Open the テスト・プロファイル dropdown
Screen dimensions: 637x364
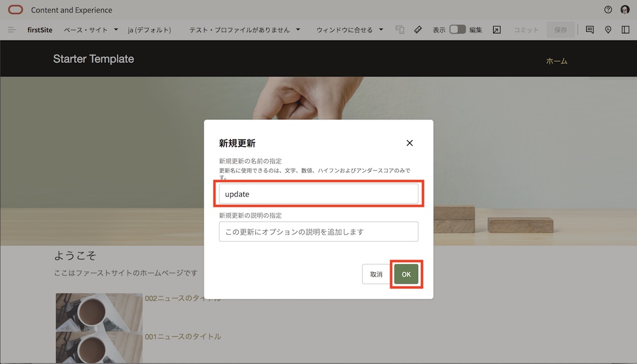tap(244, 29)
